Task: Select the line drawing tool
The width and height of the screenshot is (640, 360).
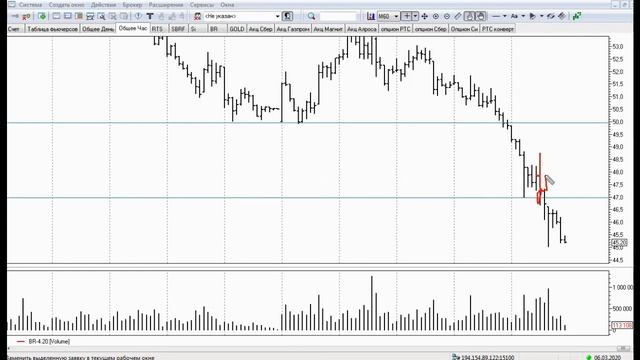Action: [496, 16]
